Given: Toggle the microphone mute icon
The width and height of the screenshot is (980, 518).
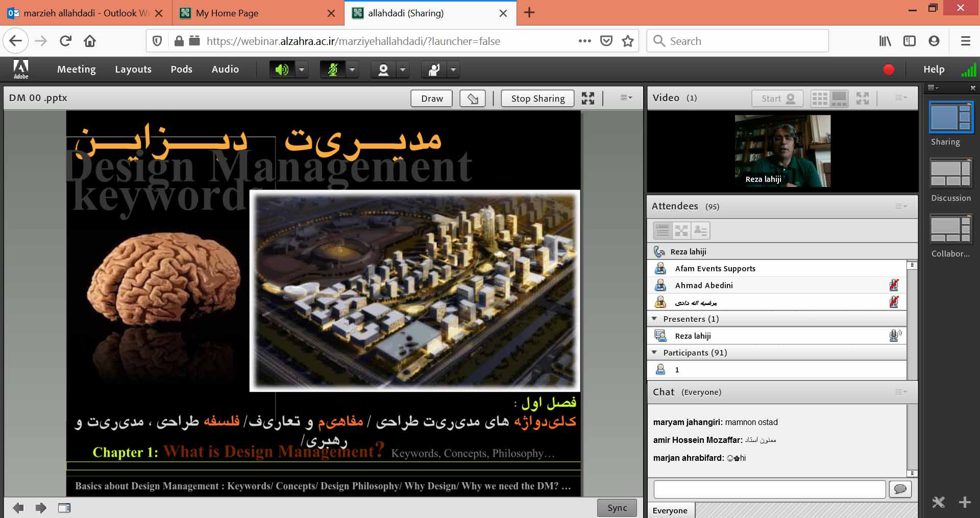Looking at the screenshot, I should [333, 69].
